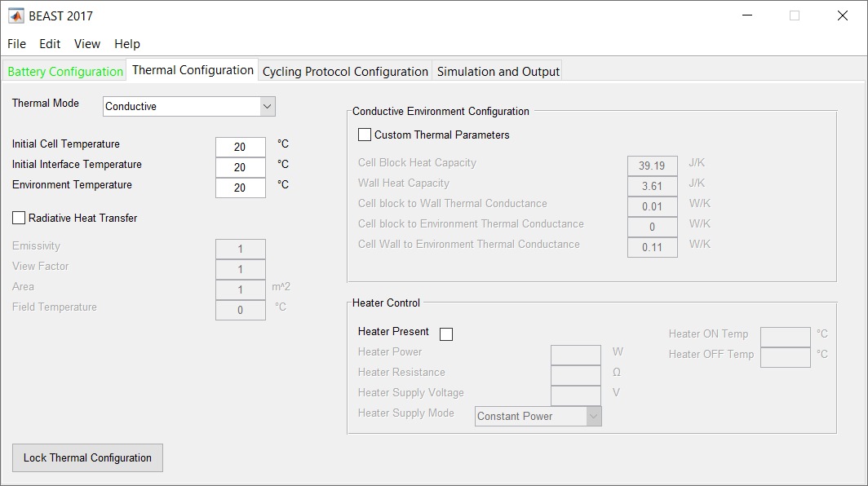The width and height of the screenshot is (868, 486).
Task: Click the Environment Temperature input box
Action: tap(240, 187)
